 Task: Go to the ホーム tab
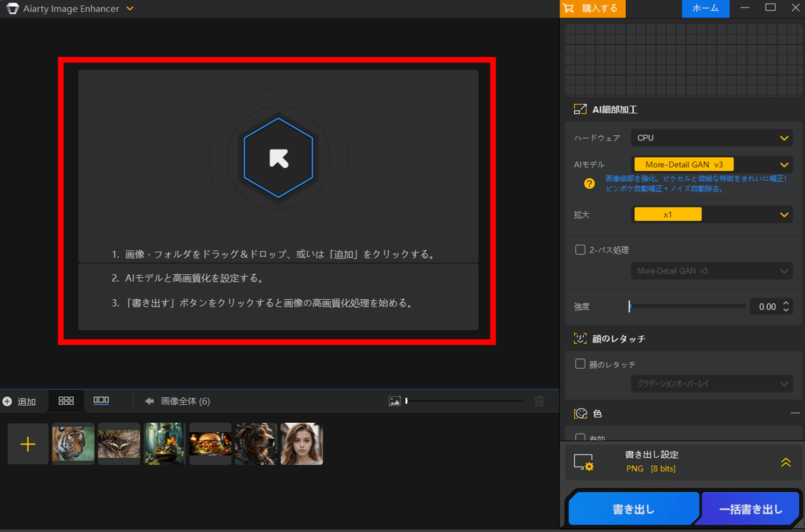coord(705,9)
